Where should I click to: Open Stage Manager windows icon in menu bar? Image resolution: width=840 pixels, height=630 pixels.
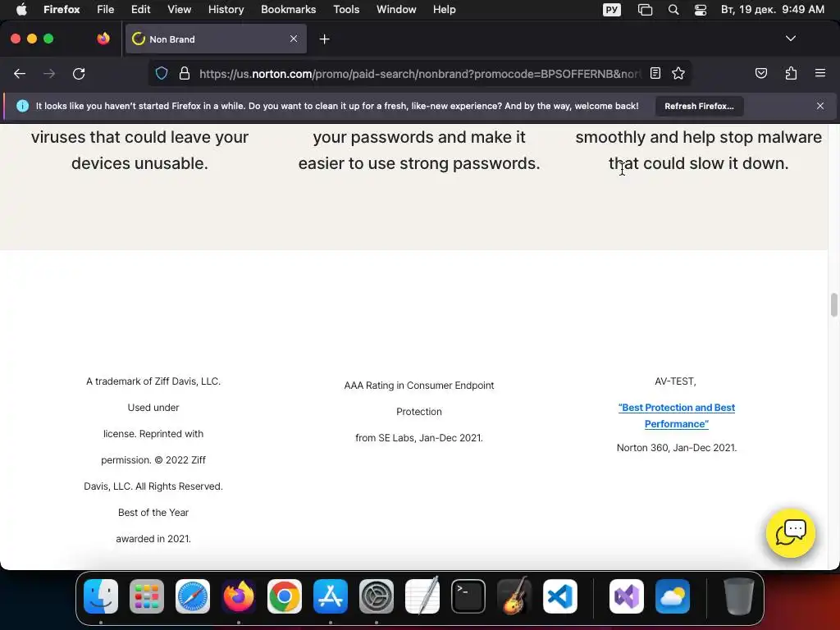645,10
